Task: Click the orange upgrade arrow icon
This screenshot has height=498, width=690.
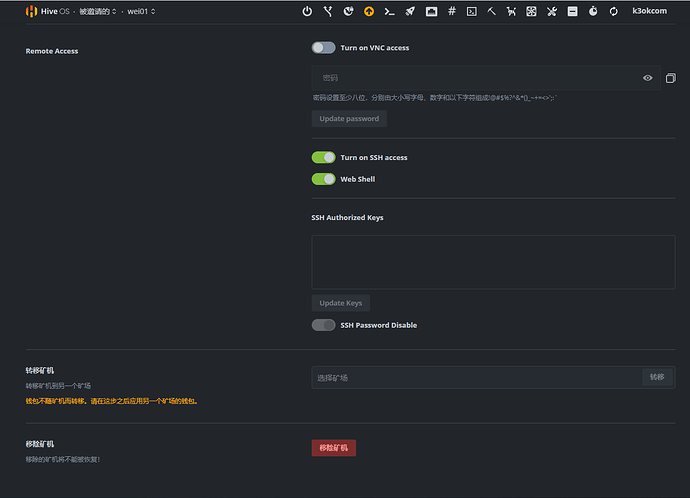Action: (369, 11)
